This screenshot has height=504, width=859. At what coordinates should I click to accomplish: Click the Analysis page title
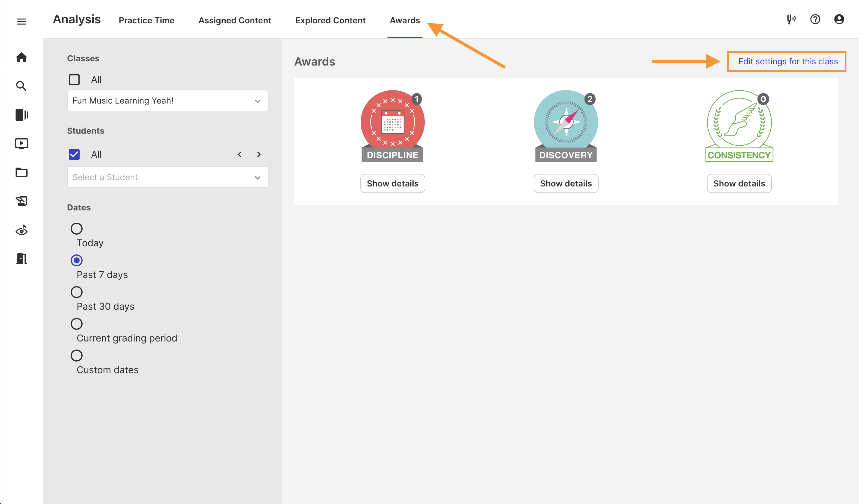click(77, 19)
